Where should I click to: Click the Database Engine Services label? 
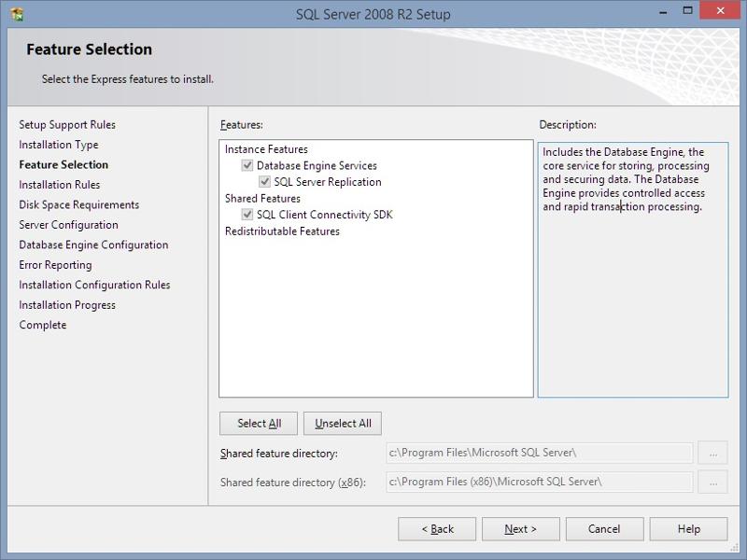coord(317,166)
